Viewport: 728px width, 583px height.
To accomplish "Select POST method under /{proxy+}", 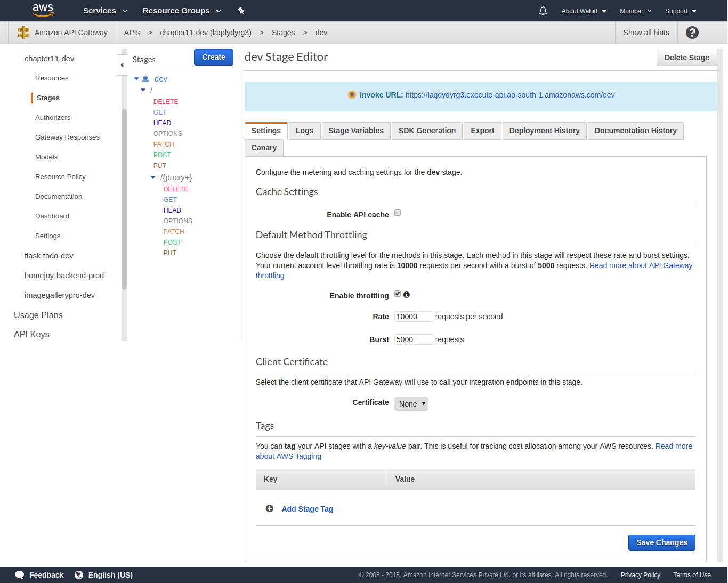I will click(172, 242).
